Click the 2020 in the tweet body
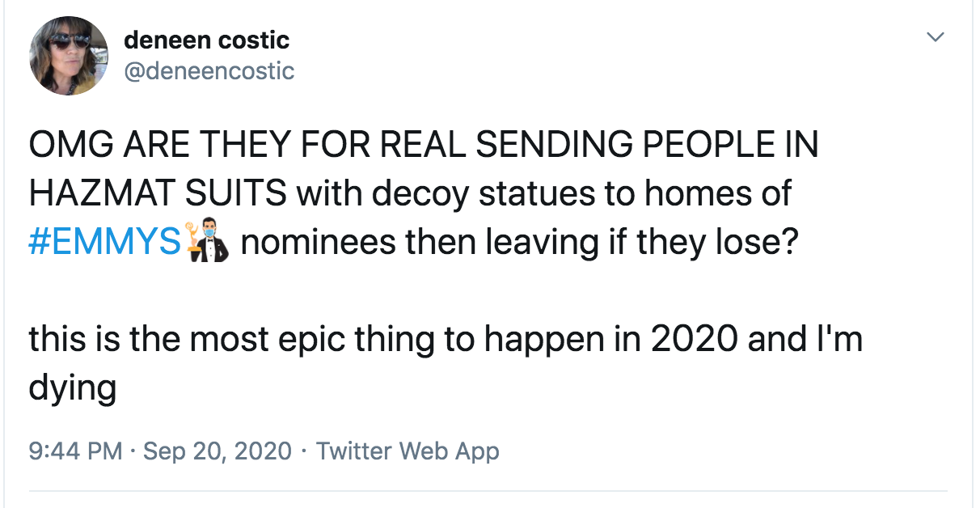Image resolution: width=980 pixels, height=508 pixels. 695,339
